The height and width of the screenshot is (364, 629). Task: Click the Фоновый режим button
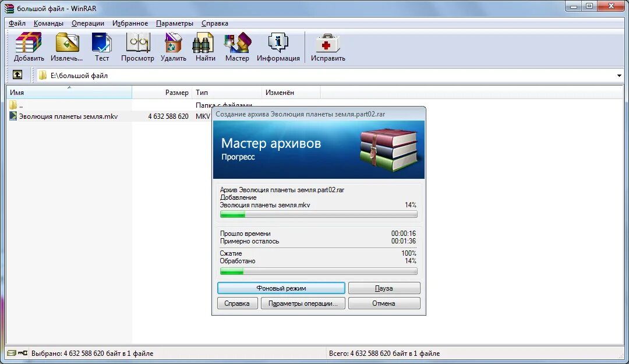click(281, 288)
